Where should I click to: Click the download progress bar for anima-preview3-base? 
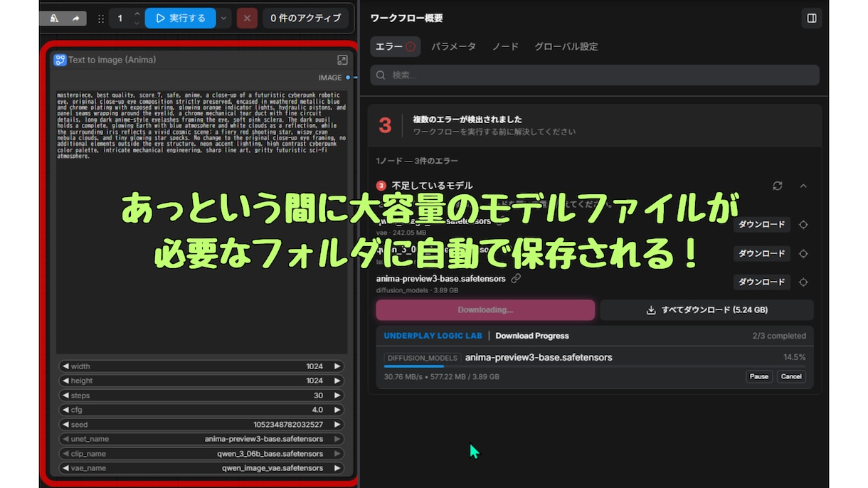tap(595, 366)
